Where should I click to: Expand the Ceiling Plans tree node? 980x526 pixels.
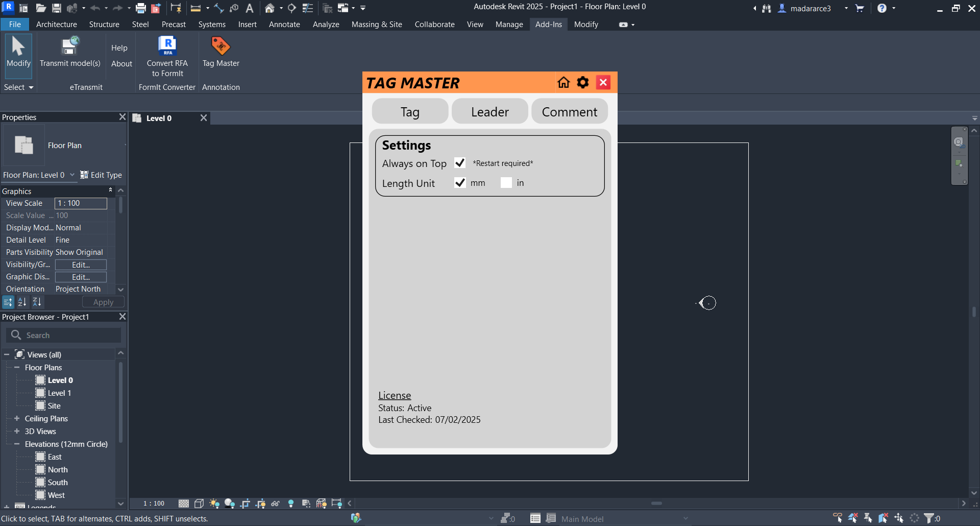point(17,418)
